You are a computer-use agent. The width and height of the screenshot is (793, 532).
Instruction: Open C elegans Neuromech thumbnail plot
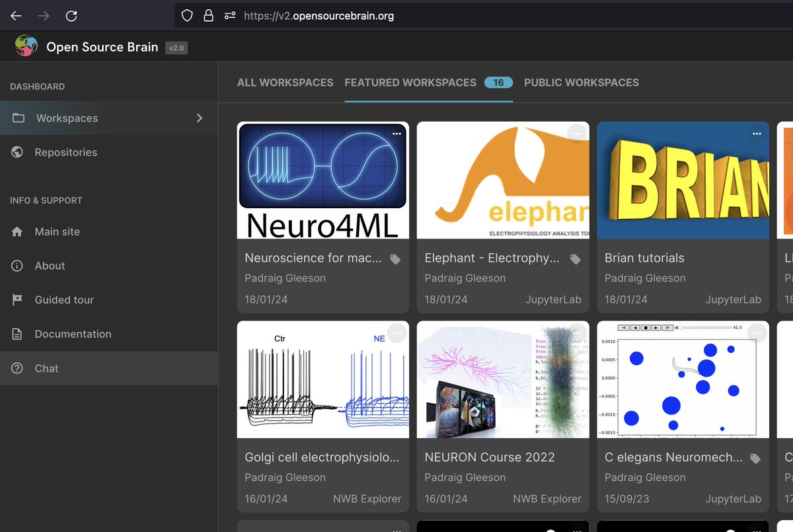pyautogui.click(x=683, y=379)
